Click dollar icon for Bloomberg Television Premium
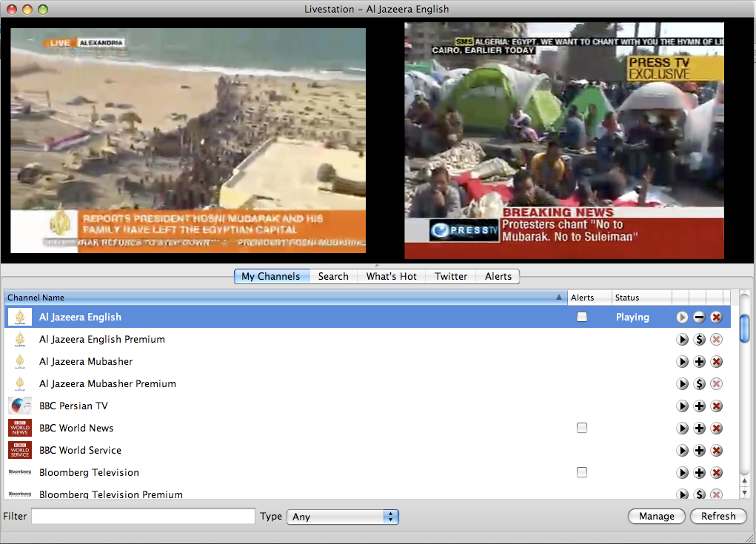Screen dimensions: 756x544 tap(699, 494)
